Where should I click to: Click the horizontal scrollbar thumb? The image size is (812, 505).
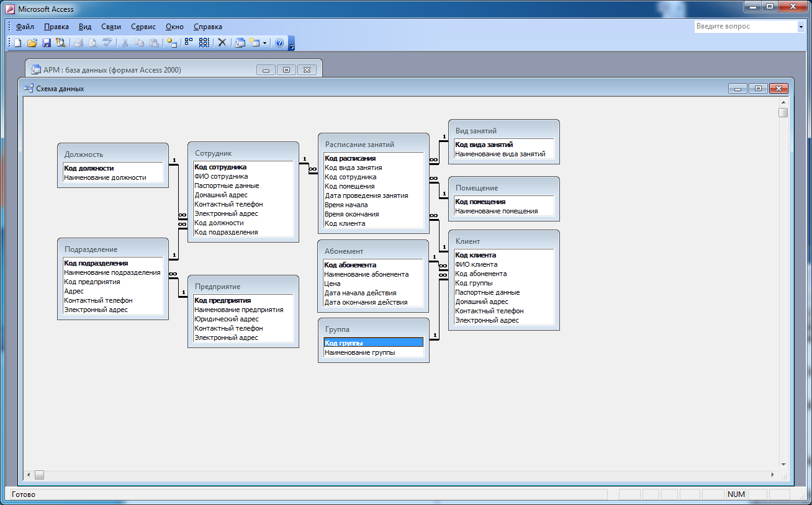click(x=39, y=475)
